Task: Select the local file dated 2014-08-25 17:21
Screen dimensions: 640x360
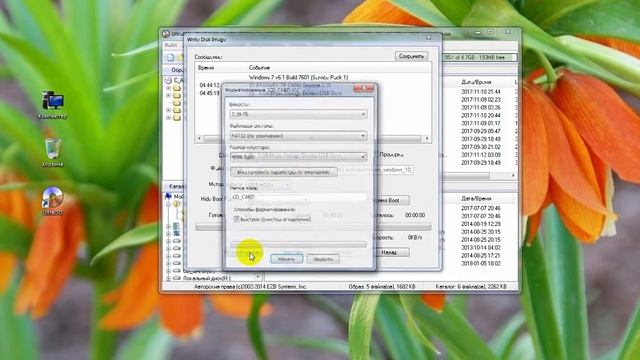Action: (481, 256)
